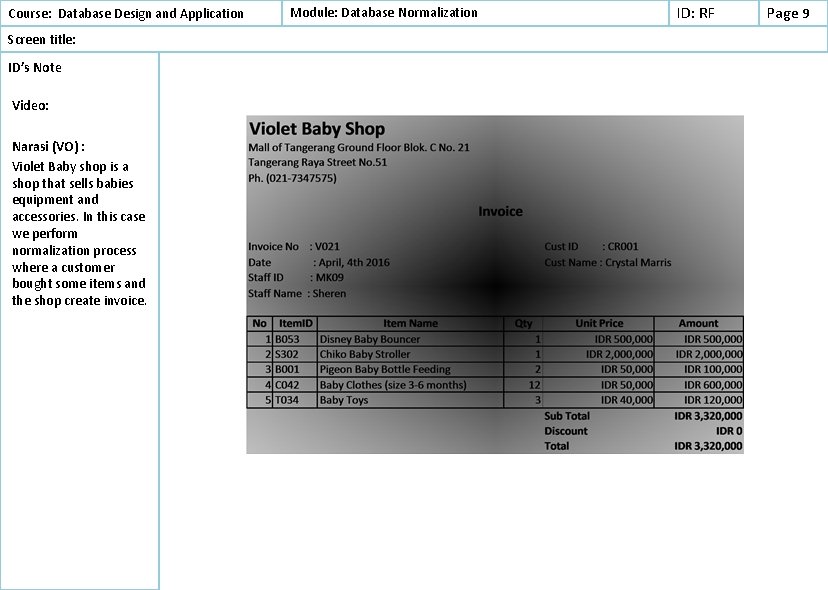Click the 'Invoice' heading
The height and width of the screenshot is (590, 828).
click(501, 211)
